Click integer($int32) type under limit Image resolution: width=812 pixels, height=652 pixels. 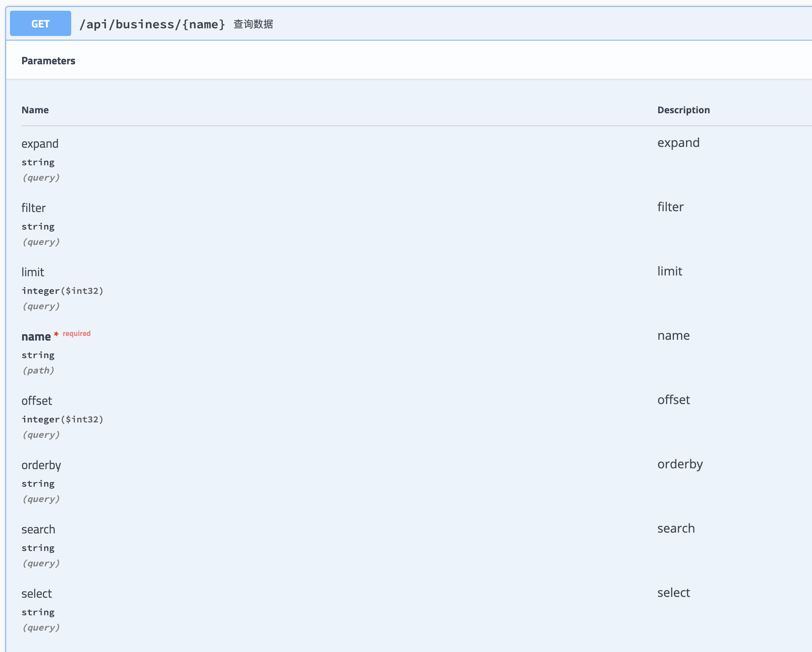click(x=62, y=291)
